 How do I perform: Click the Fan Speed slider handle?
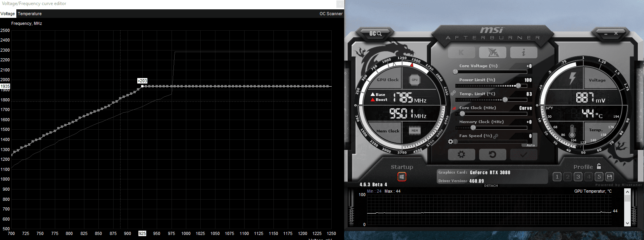point(455,142)
